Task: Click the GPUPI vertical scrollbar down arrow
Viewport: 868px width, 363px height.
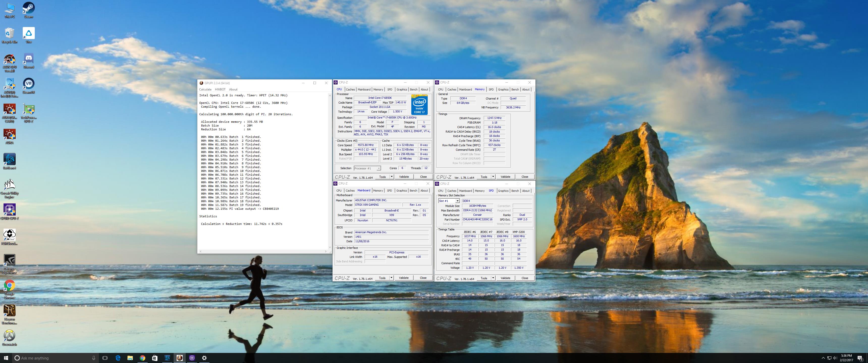Action: click(x=330, y=247)
